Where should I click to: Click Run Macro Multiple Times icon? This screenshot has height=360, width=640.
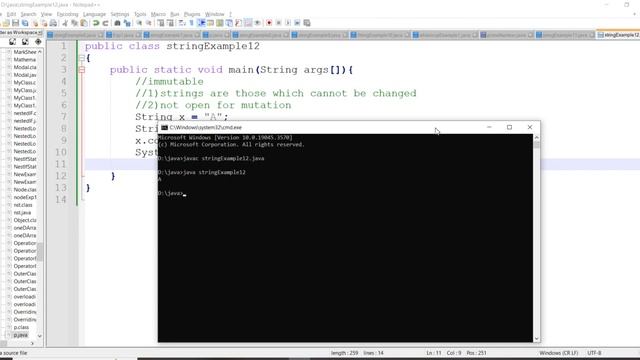297,23
